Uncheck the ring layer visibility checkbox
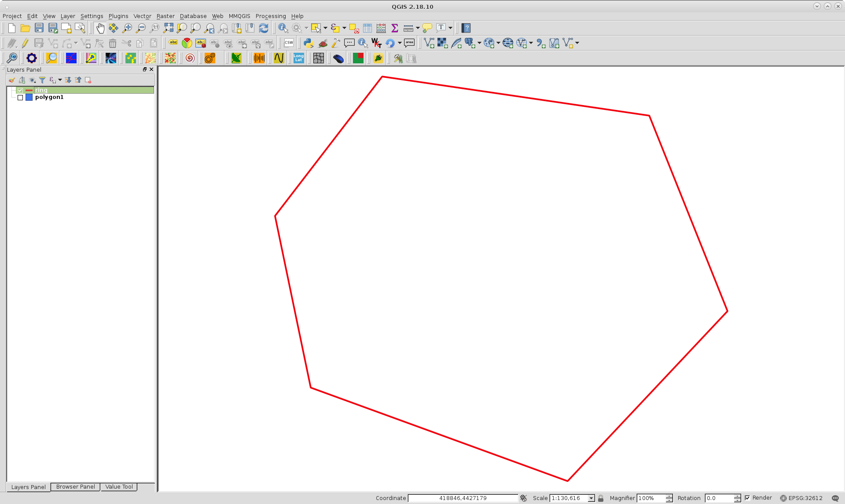The height and width of the screenshot is (504, 845). click(x=20, y=90)
